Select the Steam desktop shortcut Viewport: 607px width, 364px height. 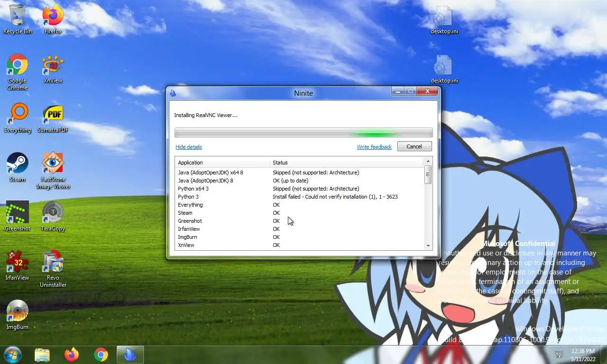18,167
